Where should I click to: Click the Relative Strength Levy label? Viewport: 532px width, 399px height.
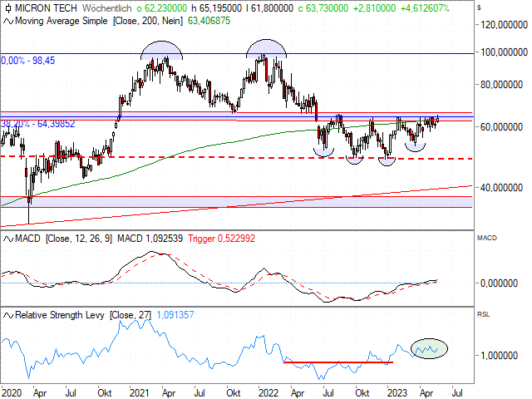[x=60, y=315]
